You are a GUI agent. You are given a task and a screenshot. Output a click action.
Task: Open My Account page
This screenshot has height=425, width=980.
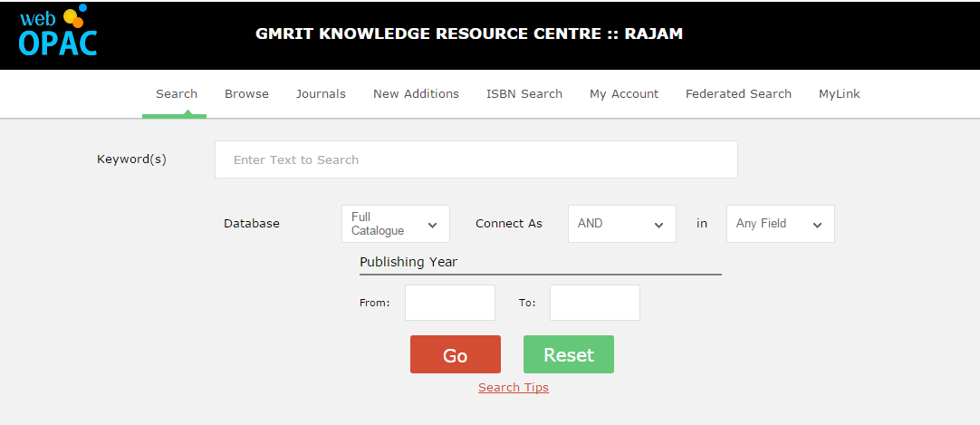coord(624,93)
